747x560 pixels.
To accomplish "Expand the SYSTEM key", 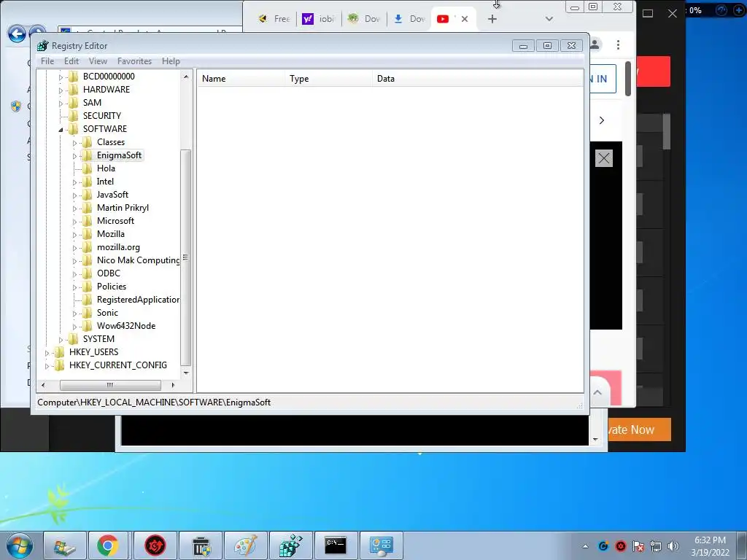I will (61, 340).
